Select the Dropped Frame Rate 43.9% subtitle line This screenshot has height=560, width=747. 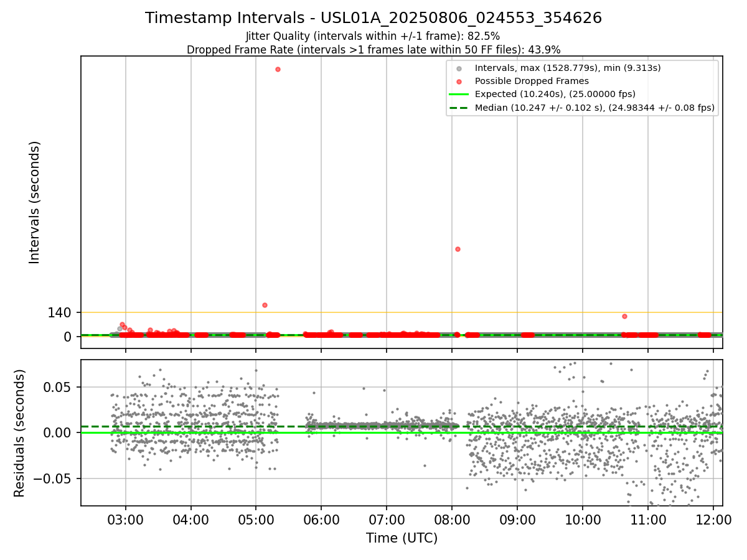click(x=374, y=50)
